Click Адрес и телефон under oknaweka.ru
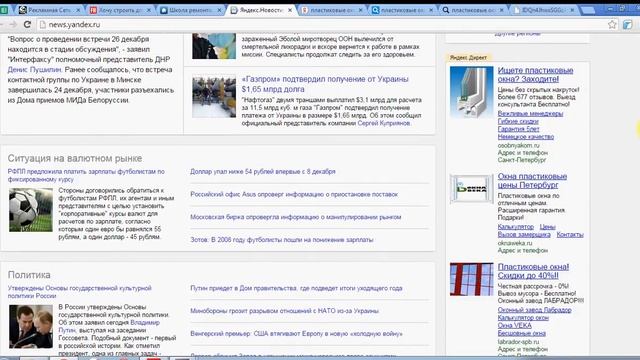This screenshot has height=360, width=640. pyautogui.click(x=522, y=250)
